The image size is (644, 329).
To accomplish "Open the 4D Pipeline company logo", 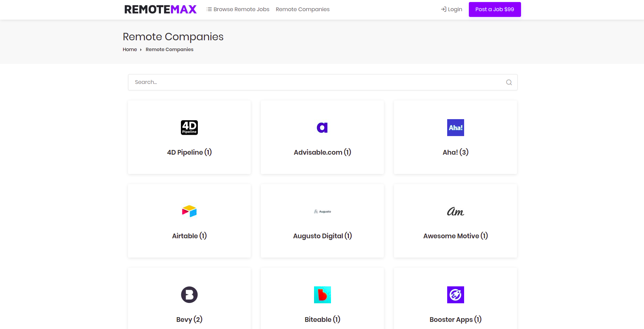I will (x=189, y=128).
